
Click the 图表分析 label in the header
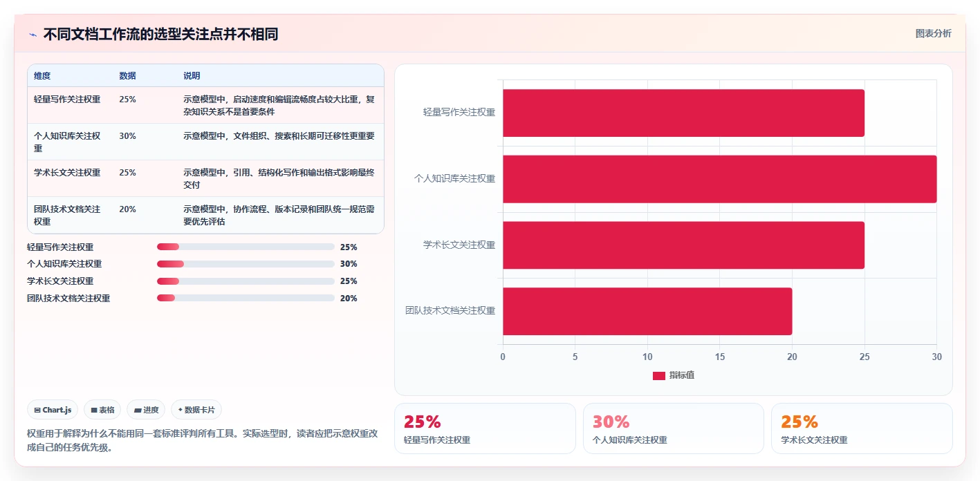pos(933,33)
